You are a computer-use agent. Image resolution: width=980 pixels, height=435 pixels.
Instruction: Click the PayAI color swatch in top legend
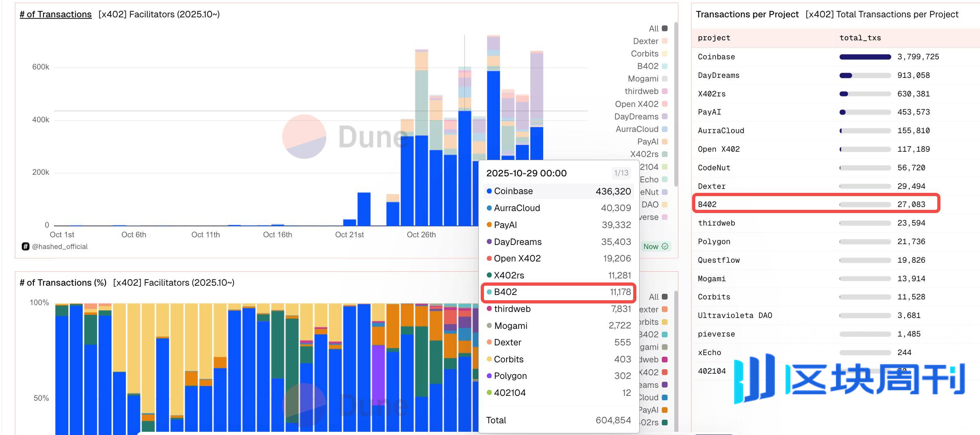[x=665, y=142]
